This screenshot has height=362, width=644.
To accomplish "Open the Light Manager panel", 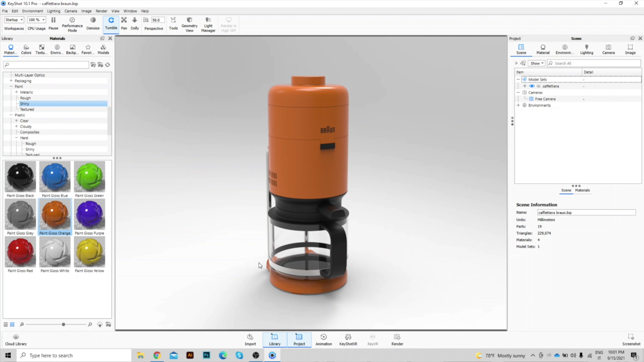I will [208, 24].
